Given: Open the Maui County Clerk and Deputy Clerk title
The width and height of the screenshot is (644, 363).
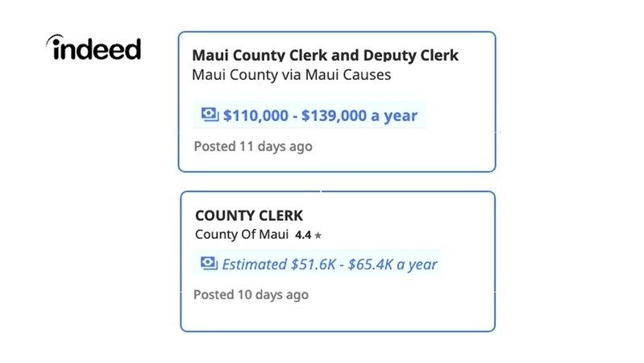Looking at the screenshot, I should click(325, 56).
